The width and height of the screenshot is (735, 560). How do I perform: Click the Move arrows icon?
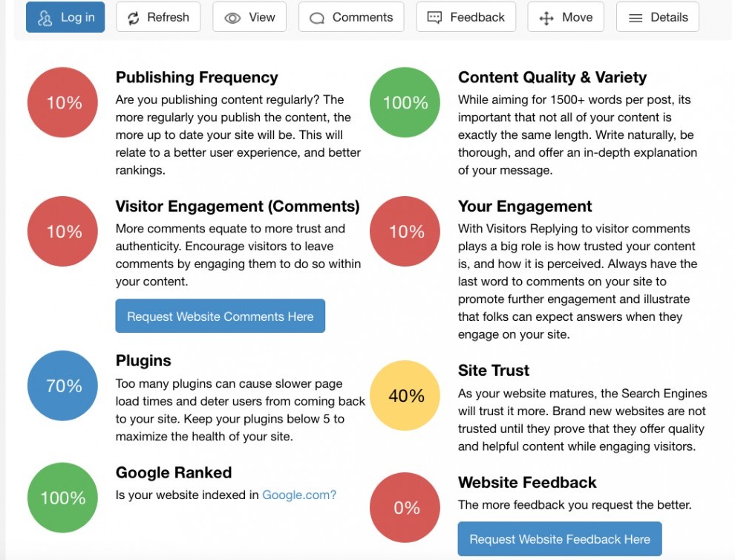pos(546,19)
